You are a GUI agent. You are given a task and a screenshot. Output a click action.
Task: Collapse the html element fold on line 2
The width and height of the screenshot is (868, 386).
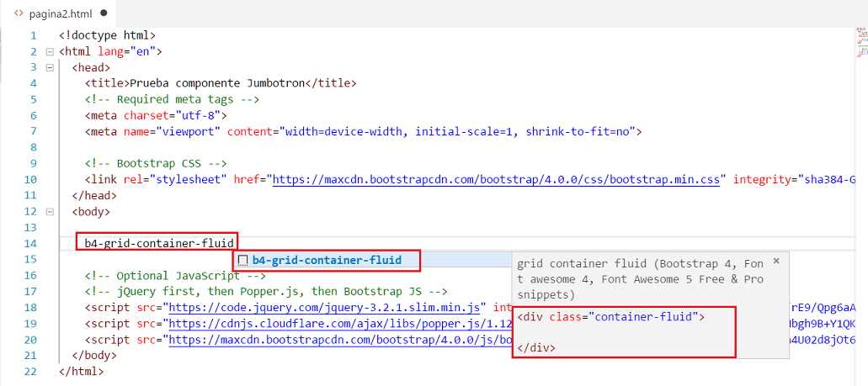(x=50, y=51)
